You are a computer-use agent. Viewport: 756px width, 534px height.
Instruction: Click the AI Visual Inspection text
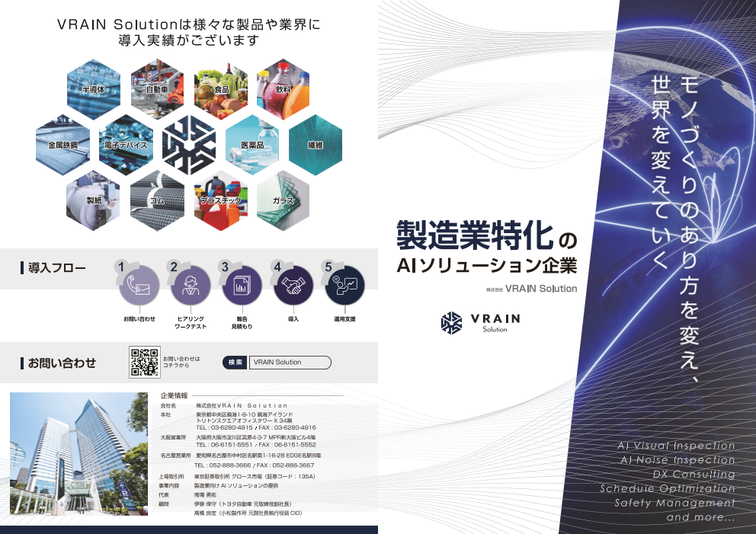[676, 446]
